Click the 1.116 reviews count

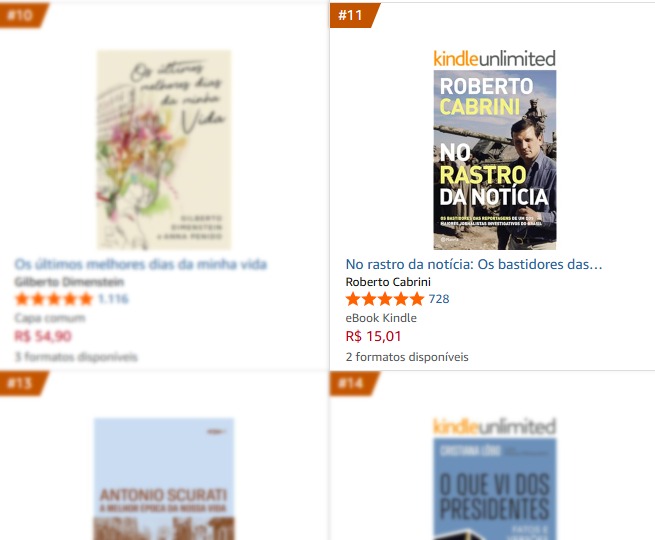pos(113,299)
